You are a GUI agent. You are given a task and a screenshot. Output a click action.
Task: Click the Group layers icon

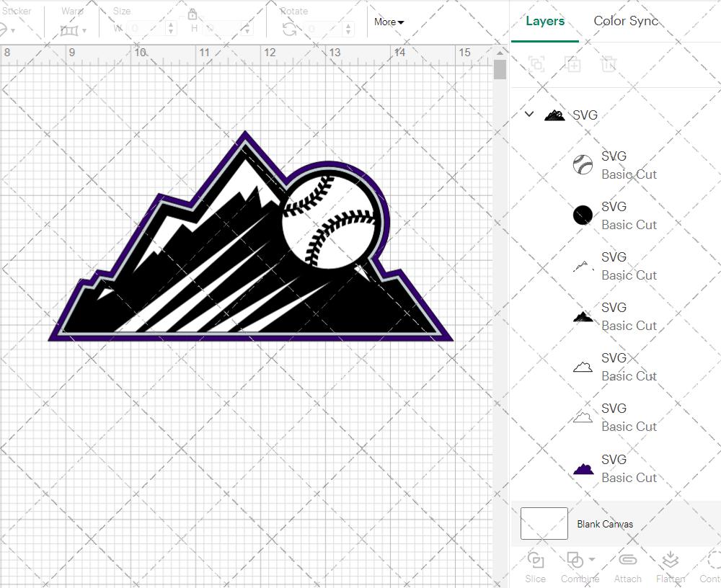[536, 64]
